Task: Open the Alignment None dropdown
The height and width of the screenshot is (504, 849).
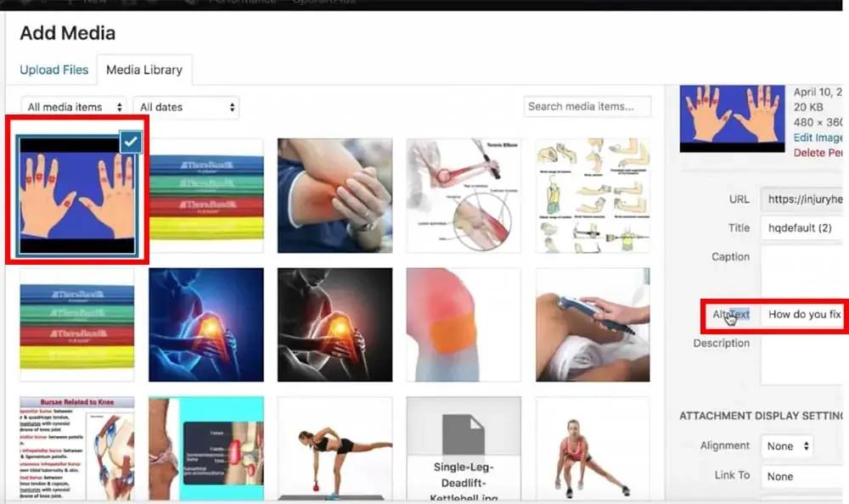Action: 787,446
